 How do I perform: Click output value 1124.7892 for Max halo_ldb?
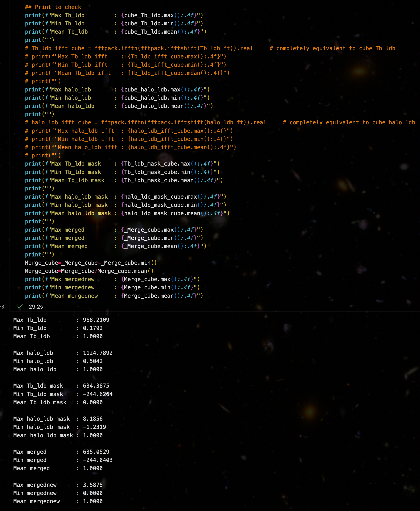click(98, 353)
